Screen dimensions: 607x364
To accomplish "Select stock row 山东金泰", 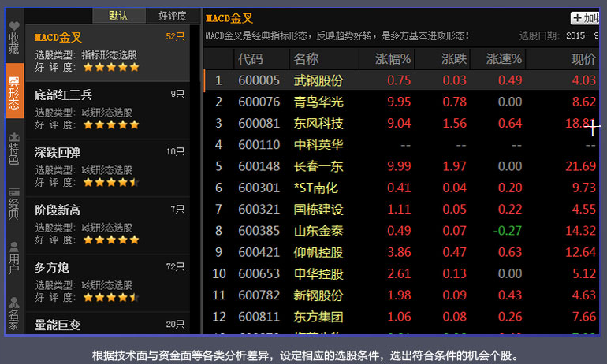I will [401, 231].
